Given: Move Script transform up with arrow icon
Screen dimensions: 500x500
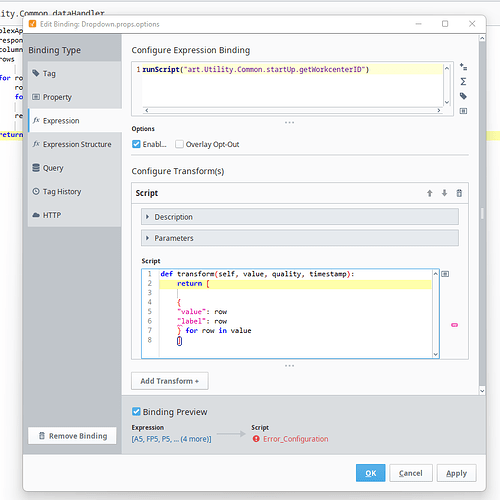Looking at the screenshot, I should point(430,193).
